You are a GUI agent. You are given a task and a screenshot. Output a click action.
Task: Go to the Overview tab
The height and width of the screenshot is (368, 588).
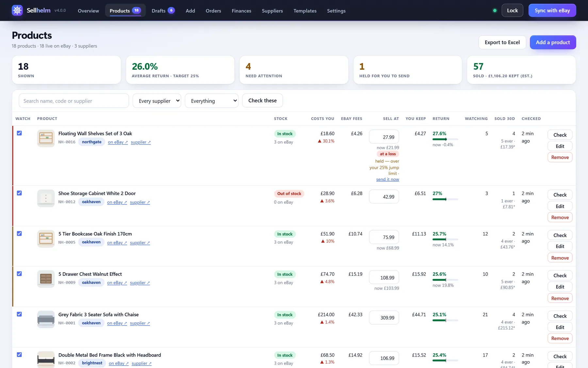point(88,10)
